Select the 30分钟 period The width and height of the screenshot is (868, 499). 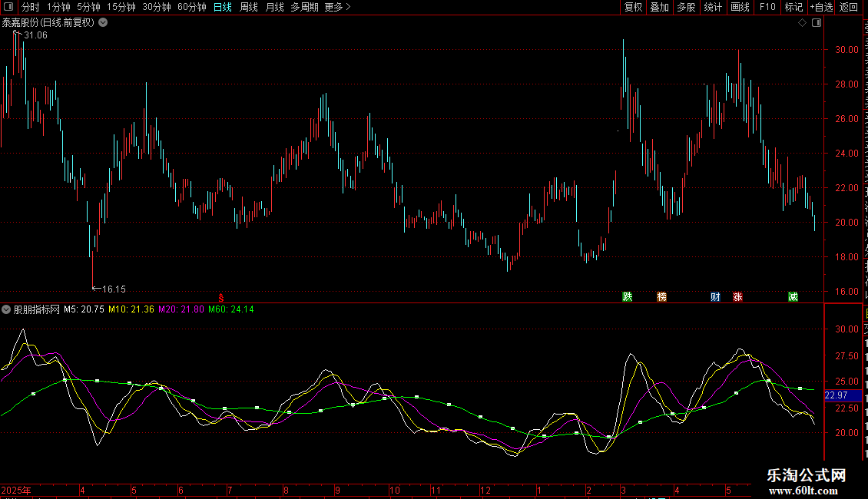point(157,7)
